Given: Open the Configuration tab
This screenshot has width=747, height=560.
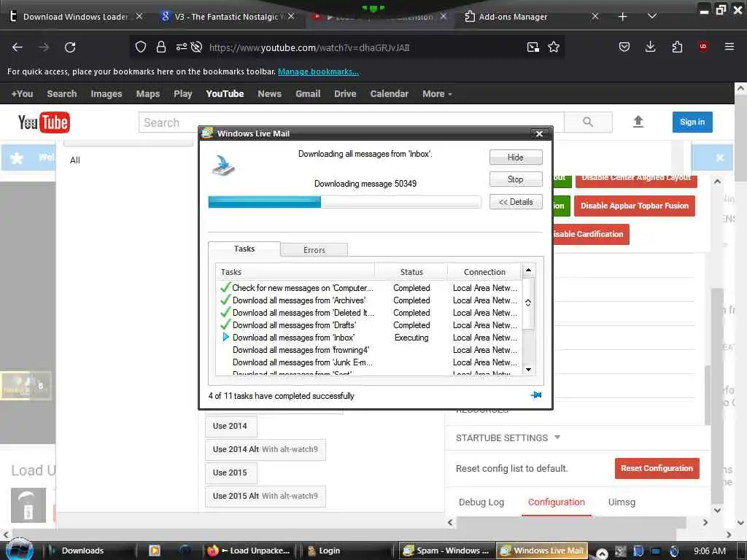Looking at the screenshot, I should click(556, 502).
